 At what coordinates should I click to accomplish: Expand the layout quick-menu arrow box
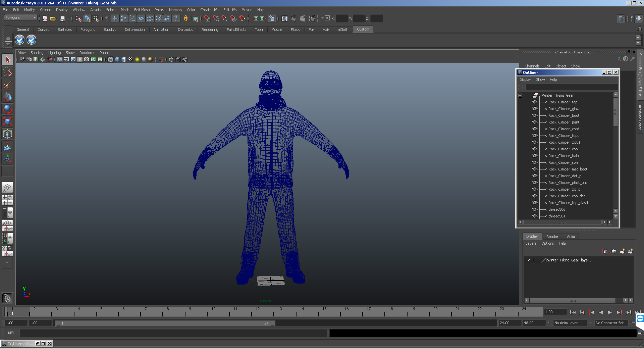pyautogui.click(x=7, y=263)
